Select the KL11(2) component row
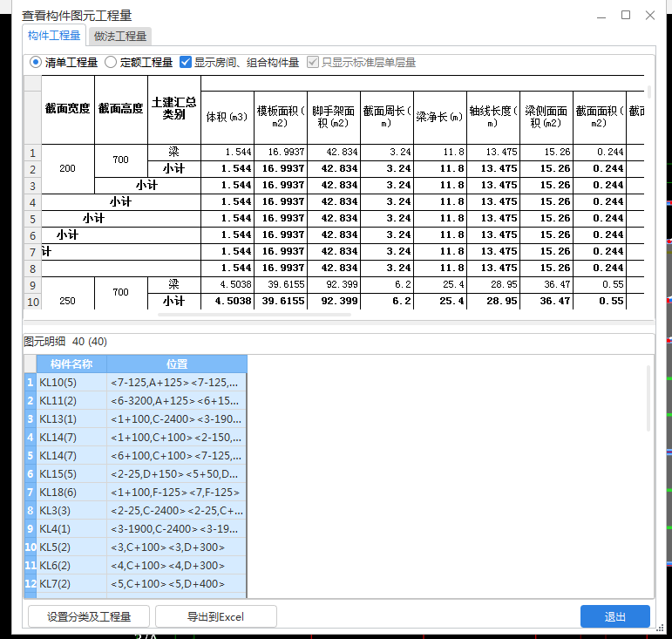The image size is (672, 639). [135, 401]
